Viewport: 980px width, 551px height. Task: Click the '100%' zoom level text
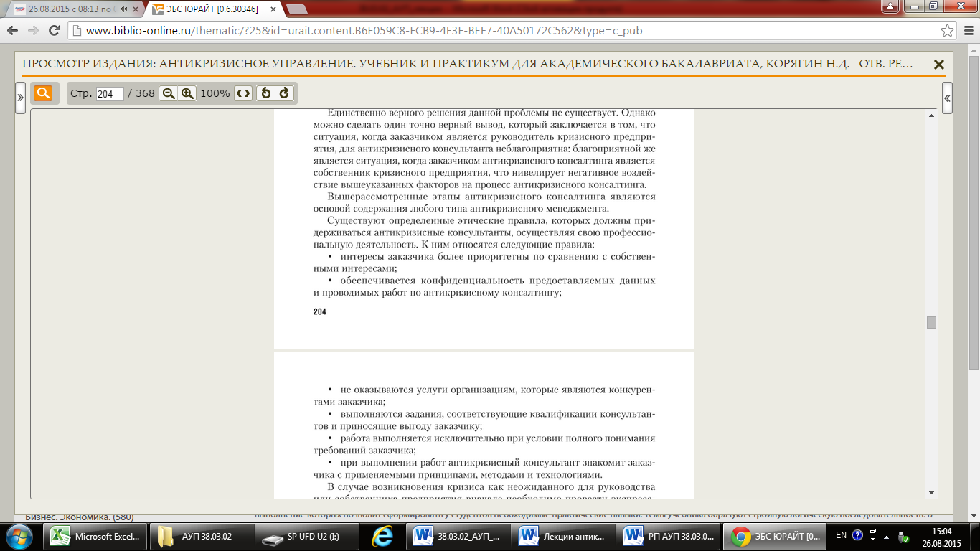pyautogui.click(x=215, y=93)
